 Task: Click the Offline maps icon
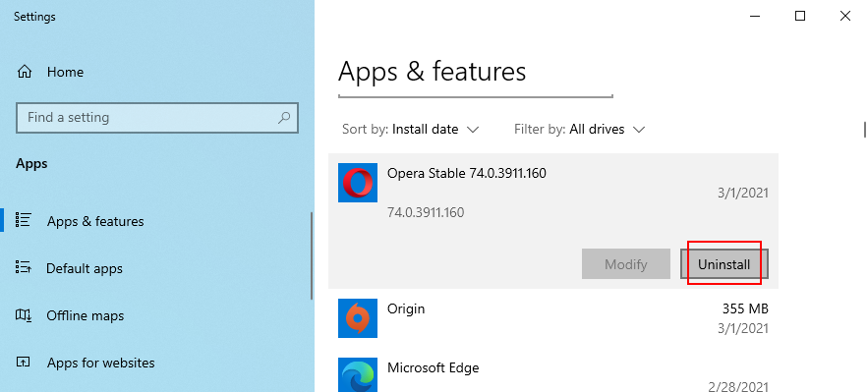24,315
